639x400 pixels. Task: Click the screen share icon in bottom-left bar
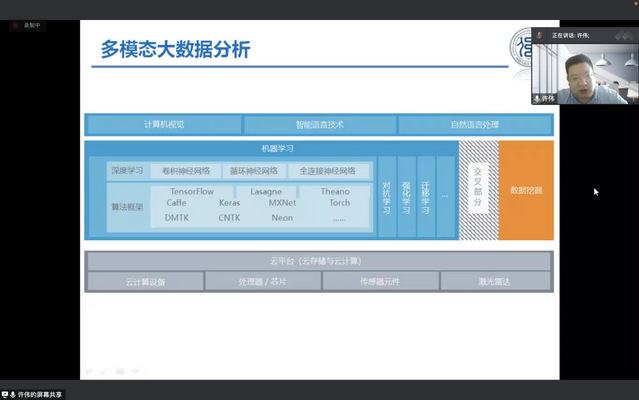coord(4,394)
